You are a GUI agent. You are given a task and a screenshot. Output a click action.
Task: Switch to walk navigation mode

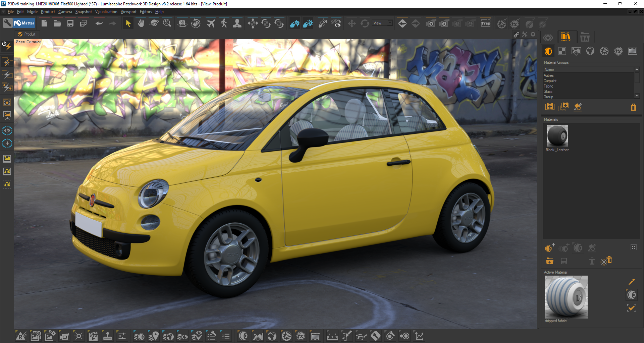click(224, 23)
